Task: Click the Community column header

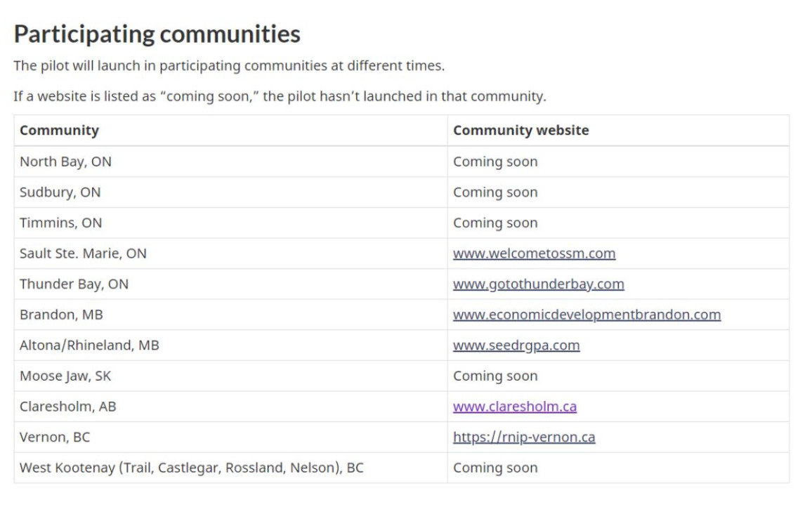Action: [x=60, y=131]
